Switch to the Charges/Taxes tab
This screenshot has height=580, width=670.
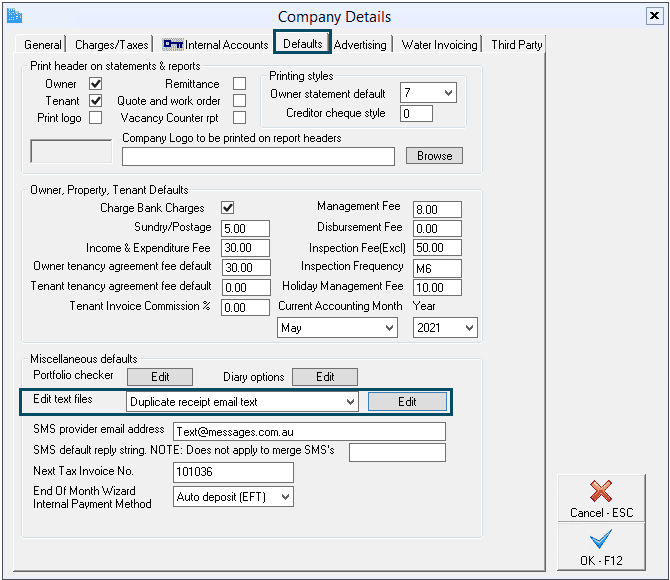tap(112, 44)
